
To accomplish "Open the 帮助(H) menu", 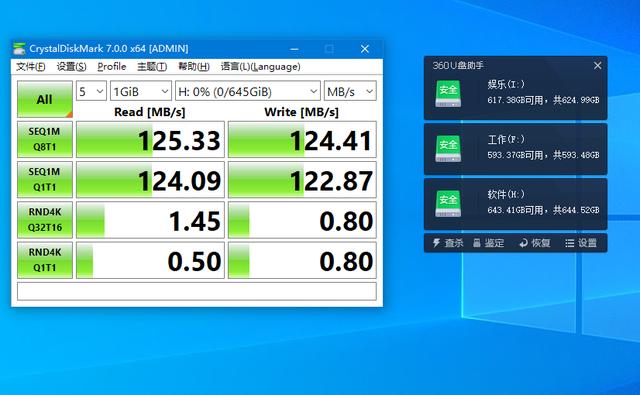I will pyautogui.click(x=194, y=67).
